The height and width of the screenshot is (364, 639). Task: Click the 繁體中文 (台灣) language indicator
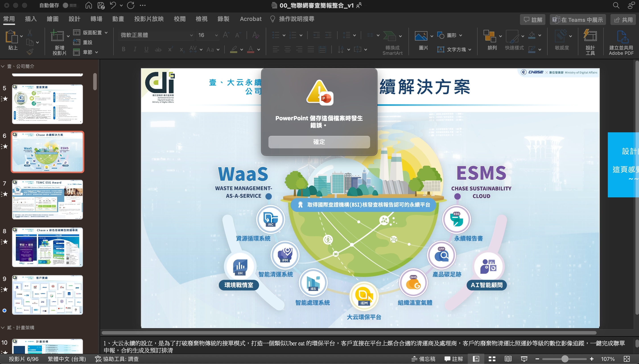[x=67, y=359]
